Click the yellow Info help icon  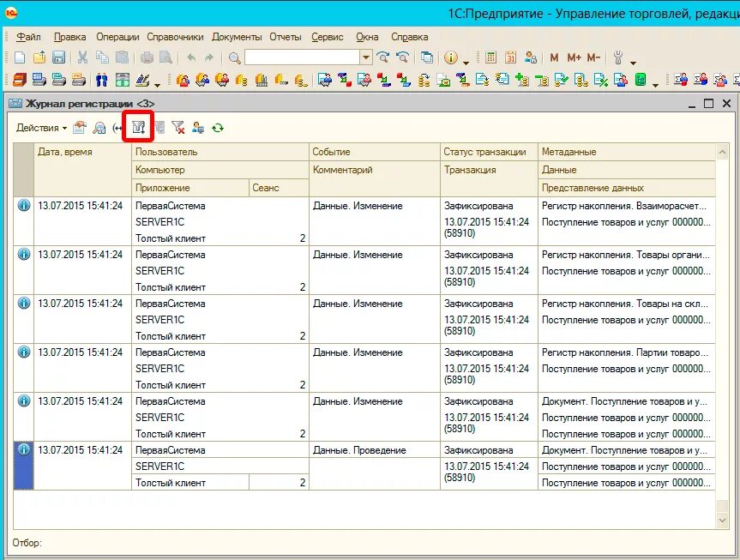[x=451, y=57]
